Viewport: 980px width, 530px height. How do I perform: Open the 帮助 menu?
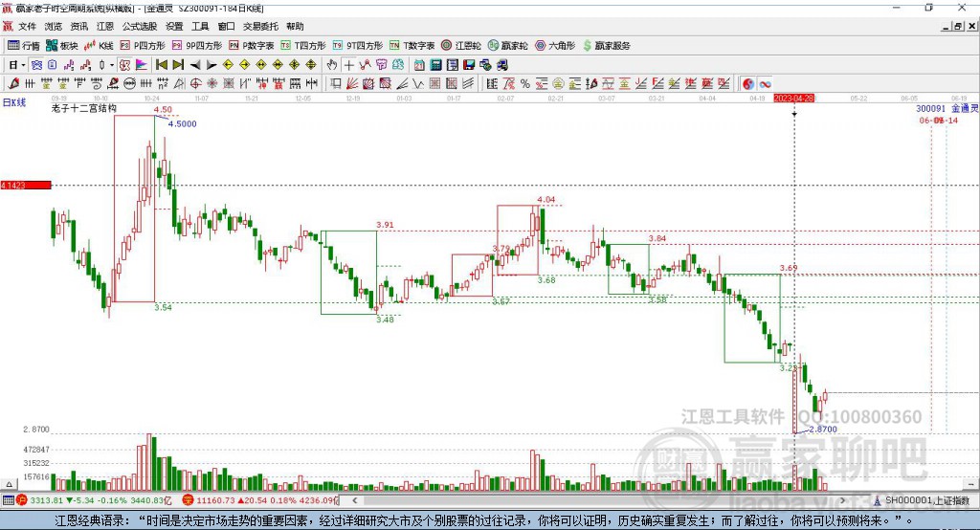295,26
